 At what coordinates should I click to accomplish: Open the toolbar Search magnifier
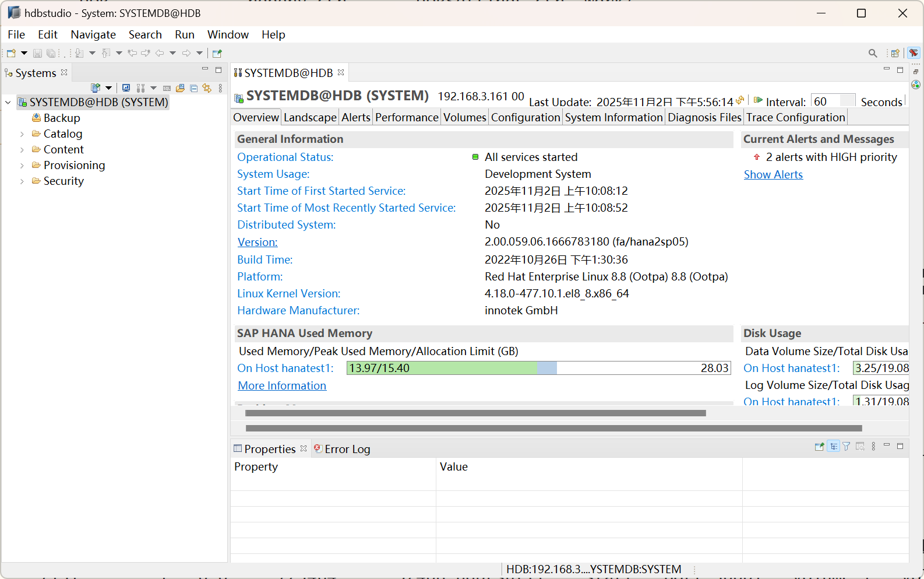873,53
